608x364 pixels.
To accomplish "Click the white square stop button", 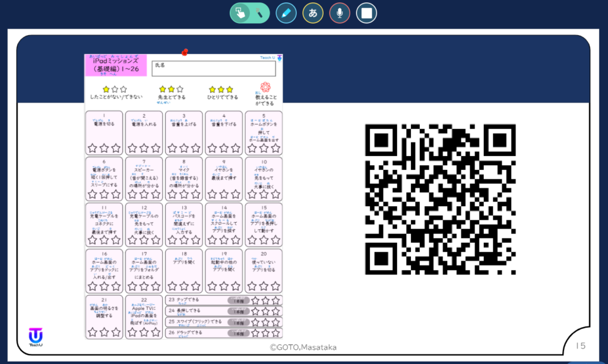I will click(x=366, y=13).
